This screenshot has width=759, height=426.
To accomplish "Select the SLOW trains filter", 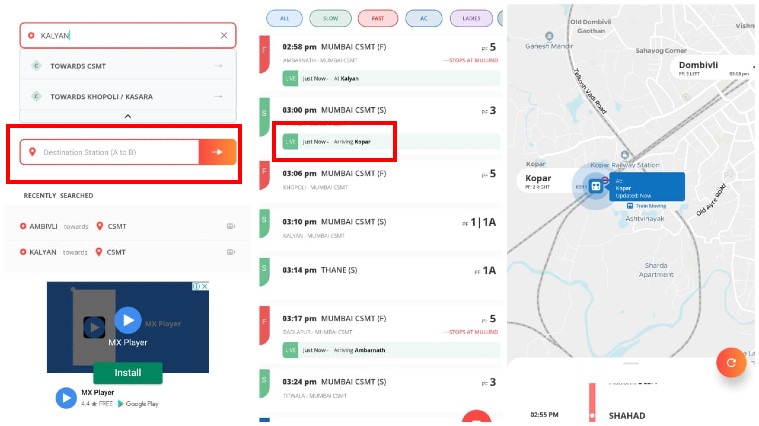I will coord(331,18).
